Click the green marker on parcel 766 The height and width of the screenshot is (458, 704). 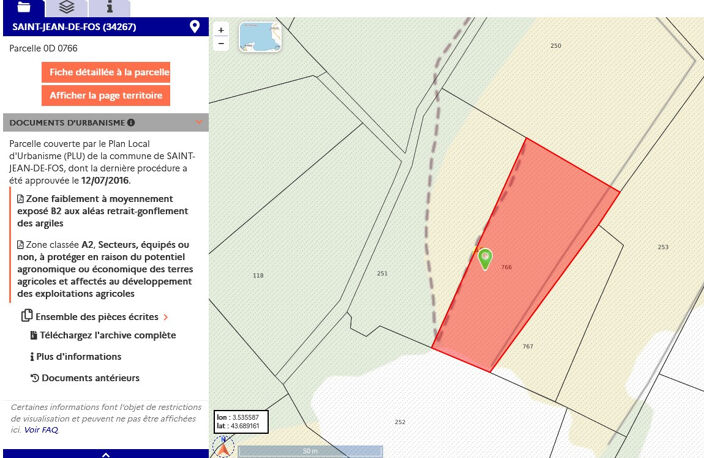click(485, 258)
